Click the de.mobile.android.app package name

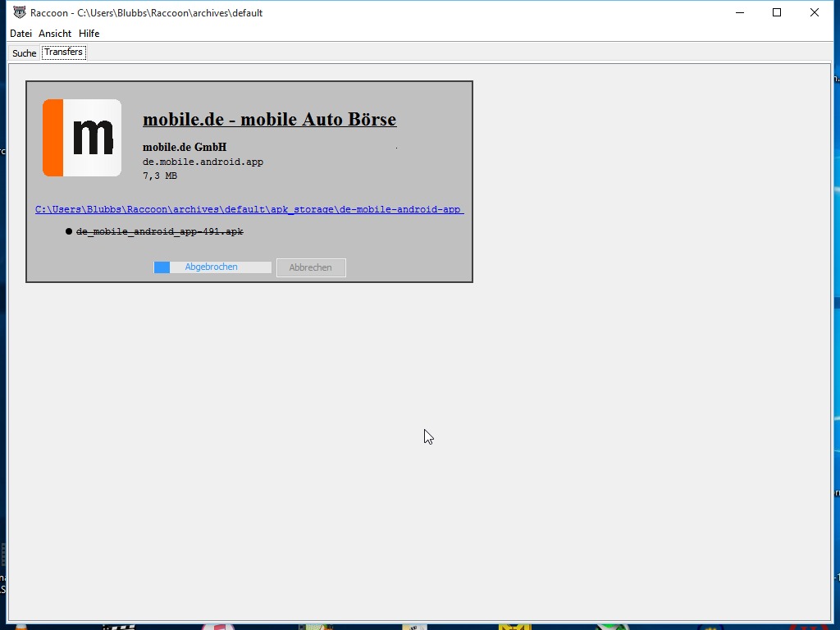pos(203,162)
